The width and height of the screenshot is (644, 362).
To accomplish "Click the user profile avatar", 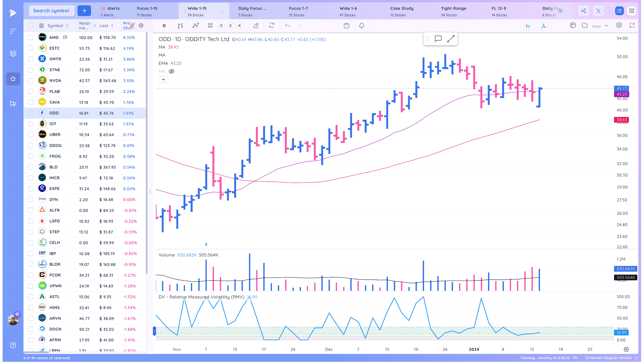I will pos(13,320).
